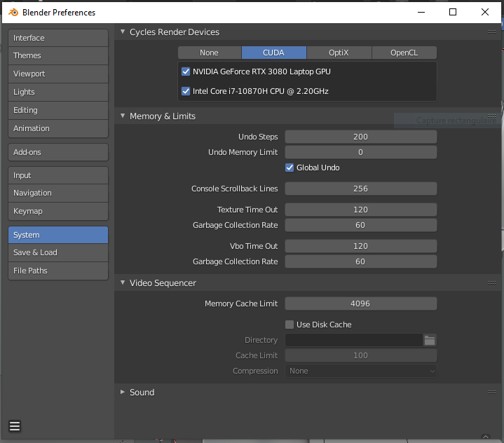The height and width of the screenshot is (443, 504).
Task: Toggle NVIDIA GeForce RTX 3080 device checkbox
Action: point(186,71)
